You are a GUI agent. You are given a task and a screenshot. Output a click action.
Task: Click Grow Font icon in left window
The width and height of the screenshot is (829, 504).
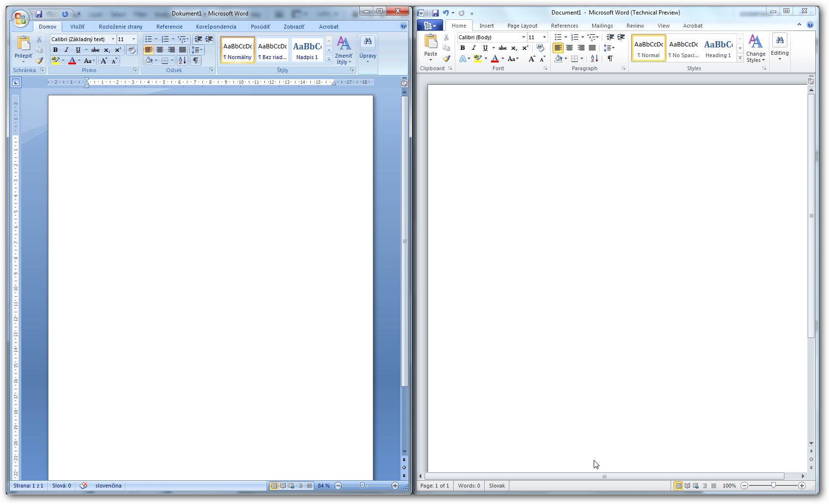(x=104, y=61)
